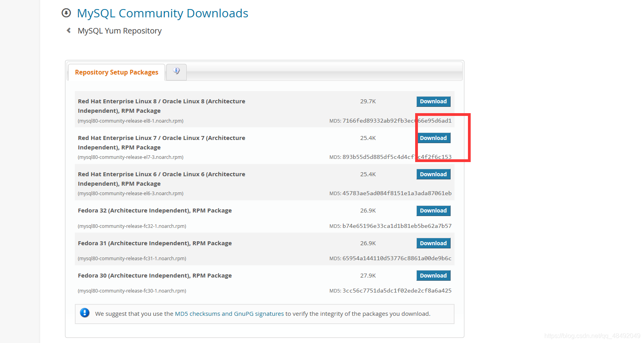644x343 pixels.
Task: Click the MD5 value 65954a144110d53776c8861a00de9b6c
Action: pyautogui.click(x=397, y=258)
